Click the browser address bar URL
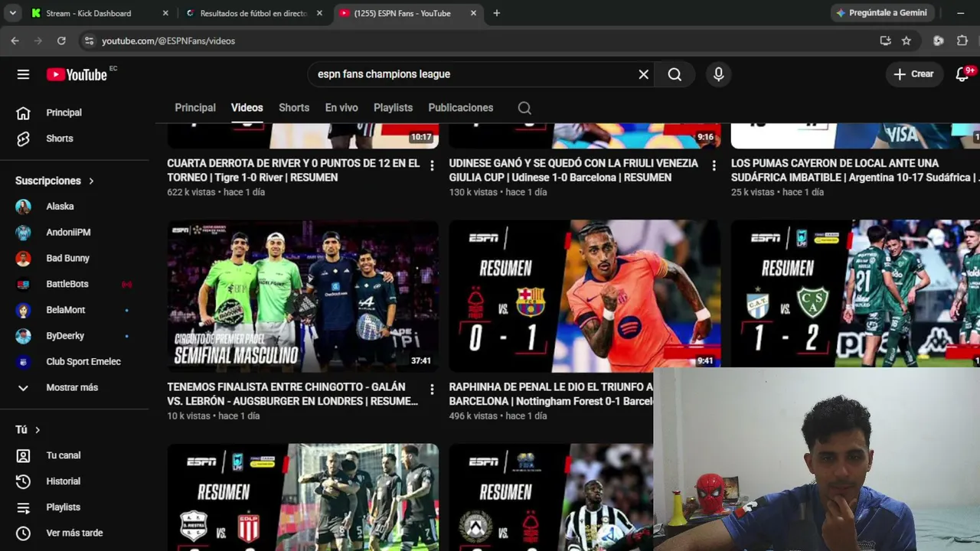980x551 pixels. point(168,41)
